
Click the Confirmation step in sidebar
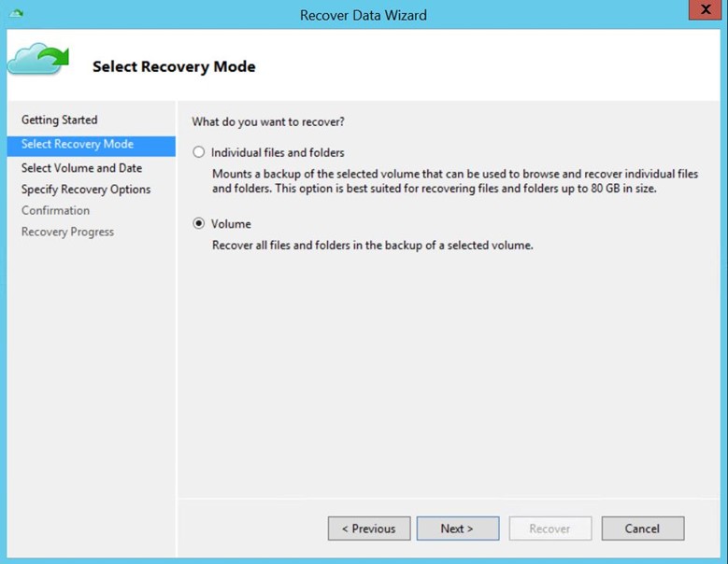pyautogui.click(x=55, y=211)
